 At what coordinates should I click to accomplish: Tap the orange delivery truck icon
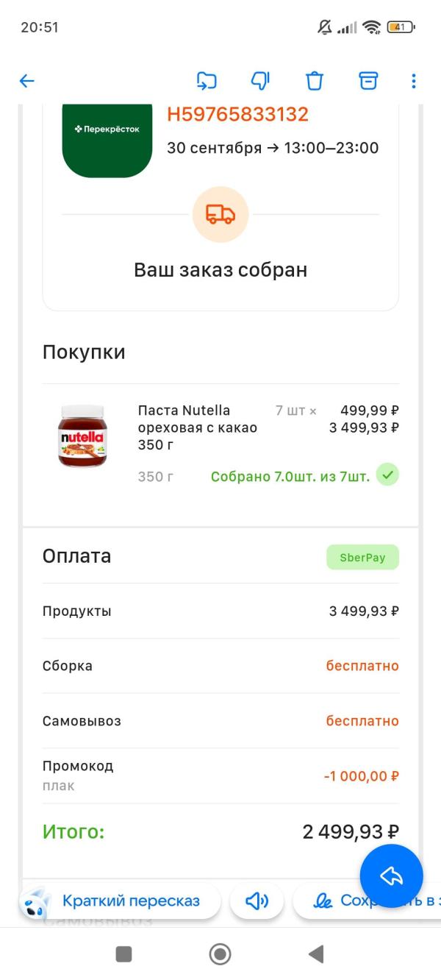tap(220, 215)
